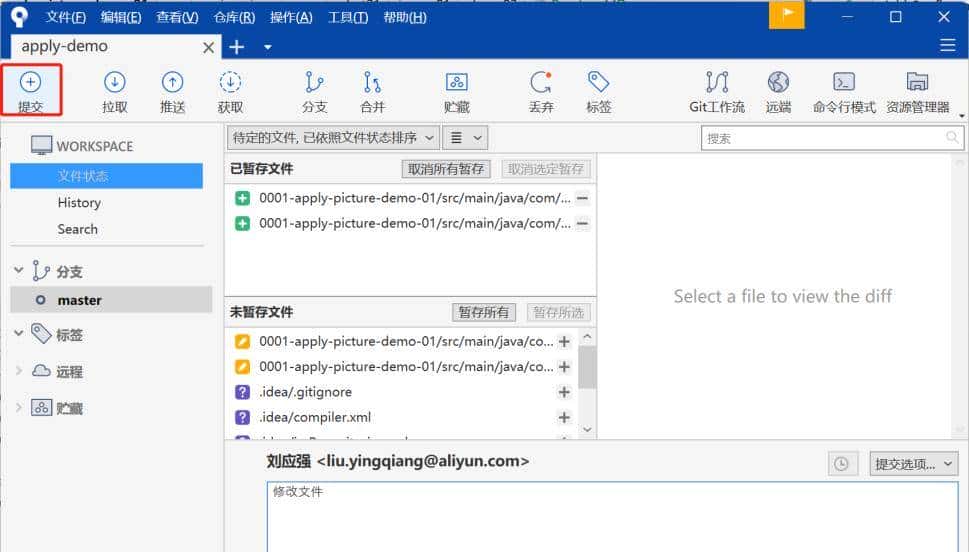Screen dimensions: 969x552
Task: Select the first staged file row
Action: [411, 198]
